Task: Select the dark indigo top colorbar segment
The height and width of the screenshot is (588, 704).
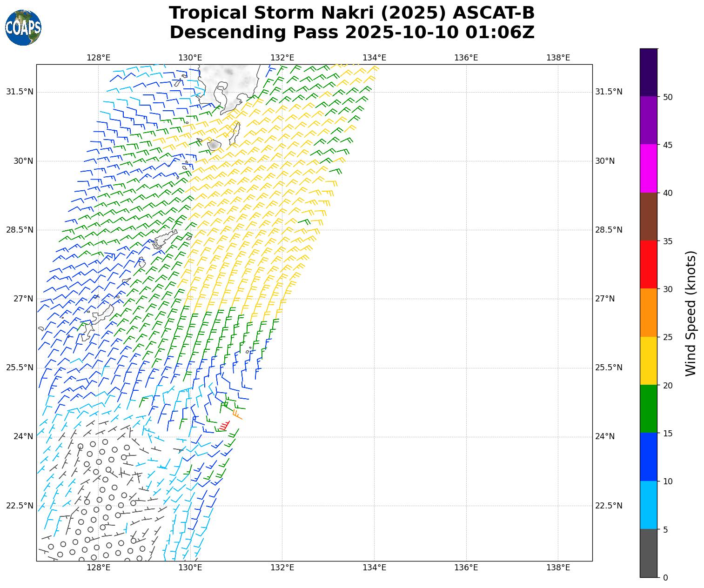Action: click(x=648, y=72)
